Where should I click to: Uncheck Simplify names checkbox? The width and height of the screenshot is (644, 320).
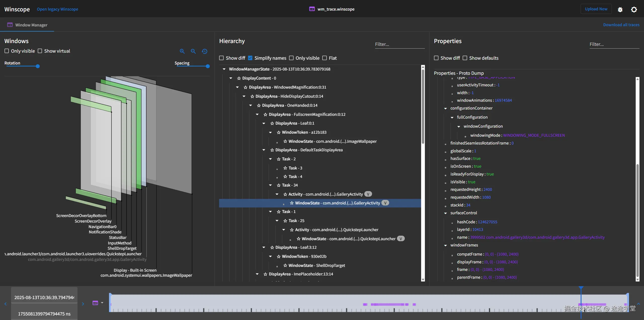(x=250, y=58)
